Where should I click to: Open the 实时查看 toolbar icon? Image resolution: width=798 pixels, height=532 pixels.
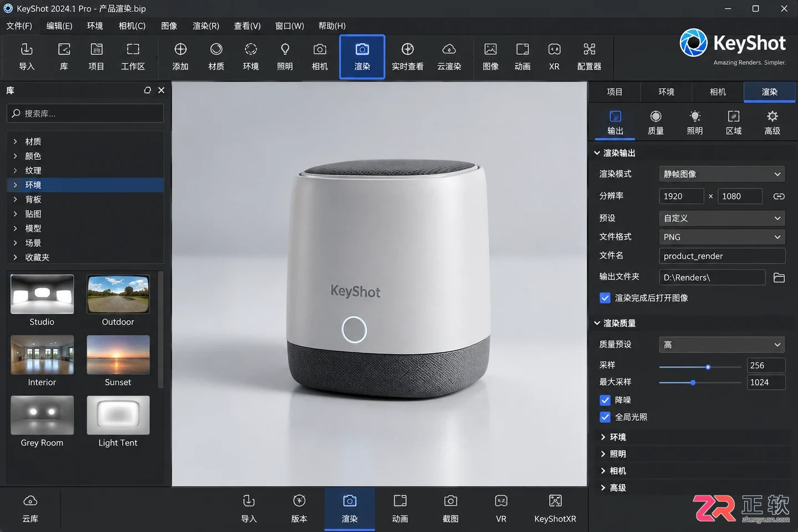407,57
